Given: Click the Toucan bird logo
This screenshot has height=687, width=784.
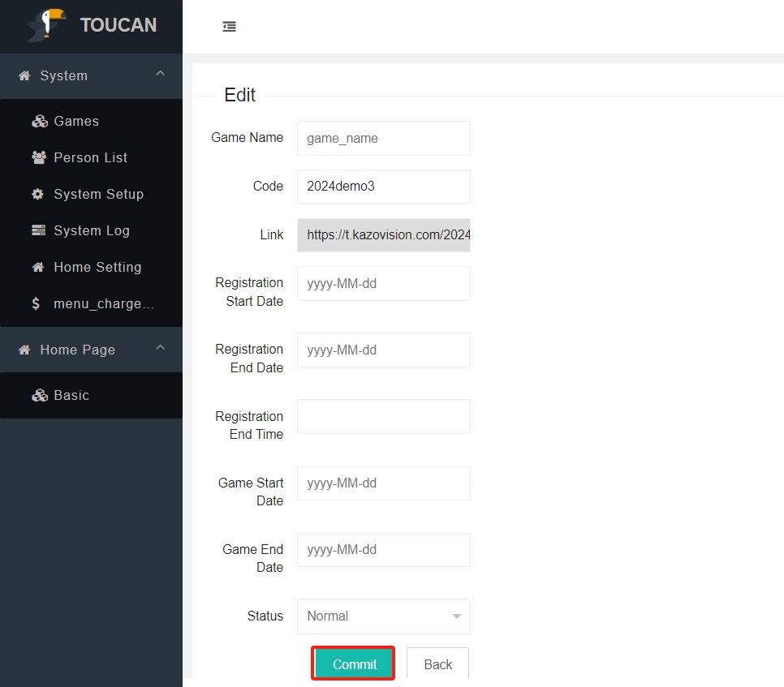Looking at the screenshot, I should pyautogui.click(x=46, y=25).
